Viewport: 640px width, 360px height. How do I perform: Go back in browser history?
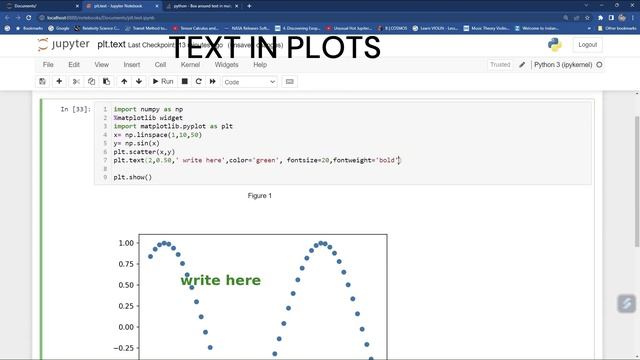click(x=7, y=18)
